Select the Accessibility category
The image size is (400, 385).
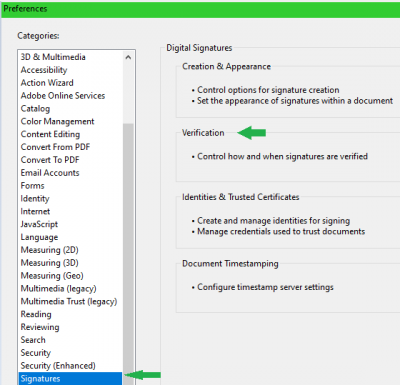coord(44,70)
